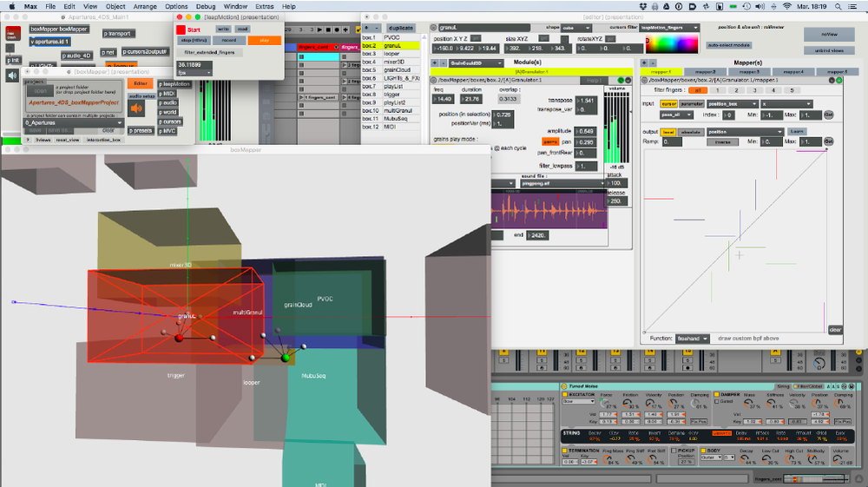
Task: Click the noView button in editor
Action: pos(829,35)
